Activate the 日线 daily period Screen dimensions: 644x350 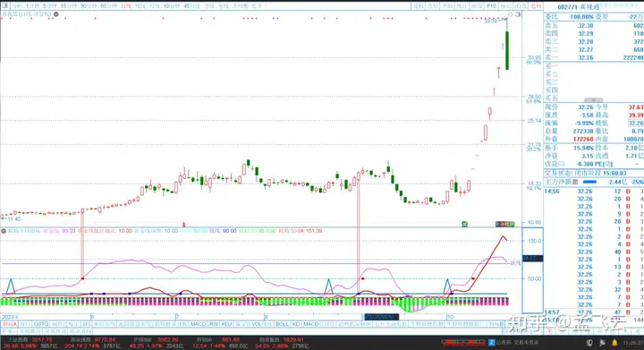pyautogui.click(x=126, y=6)
